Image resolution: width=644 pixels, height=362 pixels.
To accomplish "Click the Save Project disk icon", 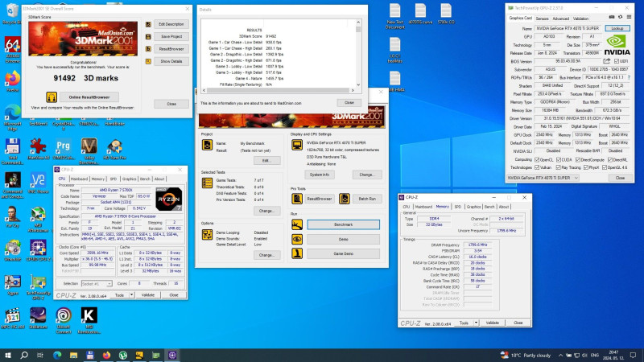I will click(148, 36).
